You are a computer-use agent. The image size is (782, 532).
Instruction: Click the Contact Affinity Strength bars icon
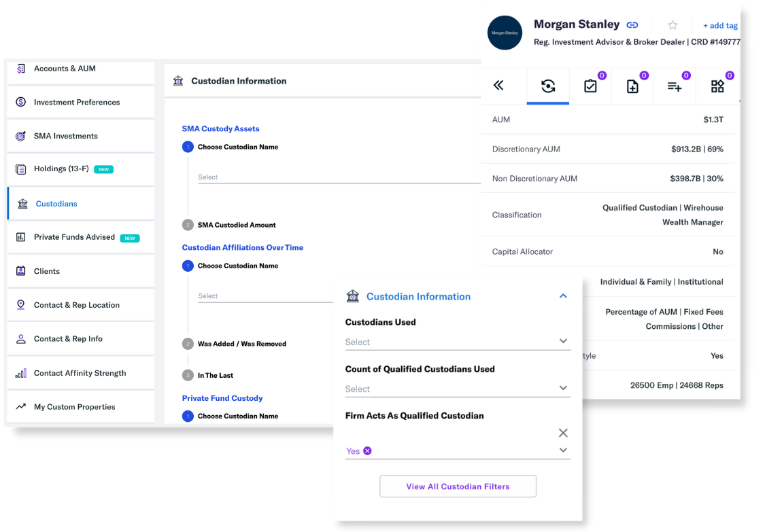pyautogui.click(x=20, y=373)
